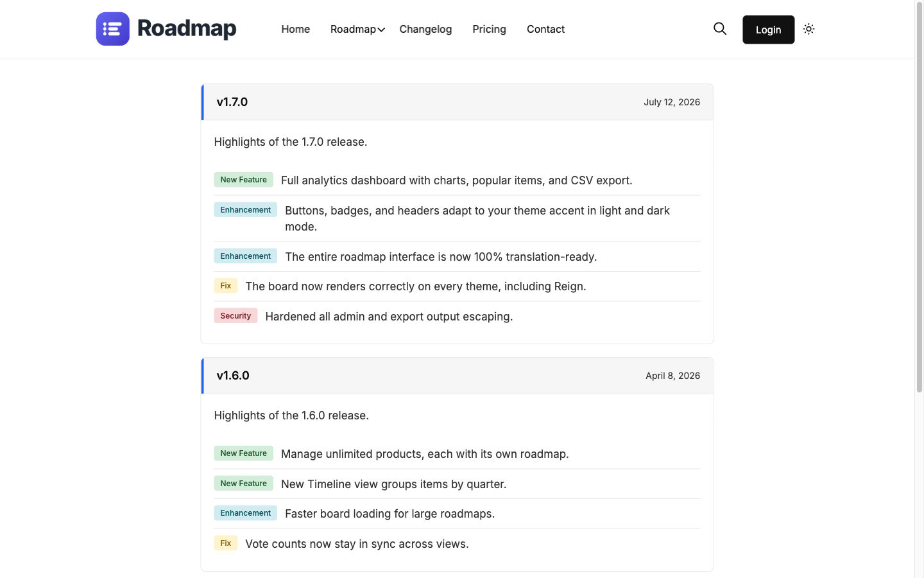Viewport: 924px width, 578px height.
Task: Open the search magnifier icon
Action: [720, 29]
